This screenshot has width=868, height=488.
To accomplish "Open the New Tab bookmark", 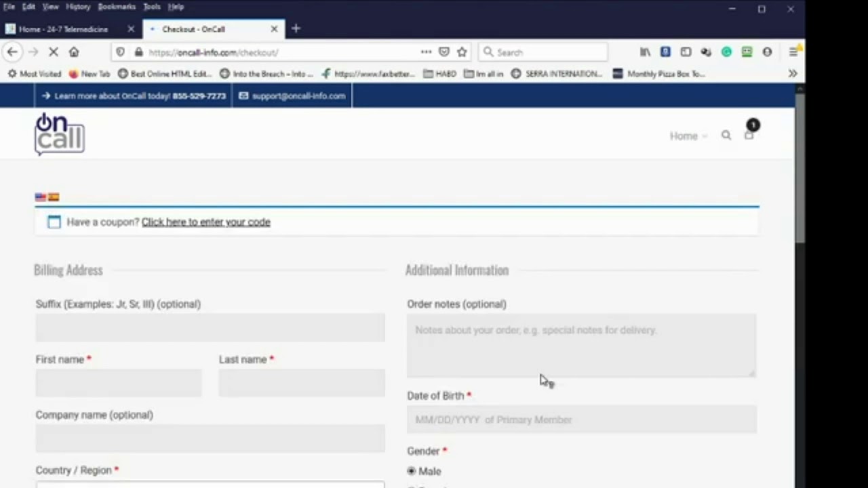I will pyautogui.click(x=90, y=74).
